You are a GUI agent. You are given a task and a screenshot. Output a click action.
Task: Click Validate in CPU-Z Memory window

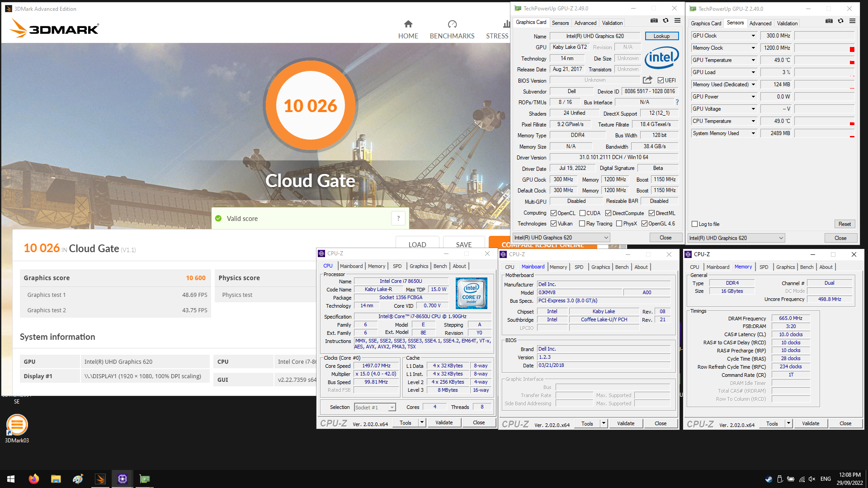pyautogui.click(x=810, y=423)
